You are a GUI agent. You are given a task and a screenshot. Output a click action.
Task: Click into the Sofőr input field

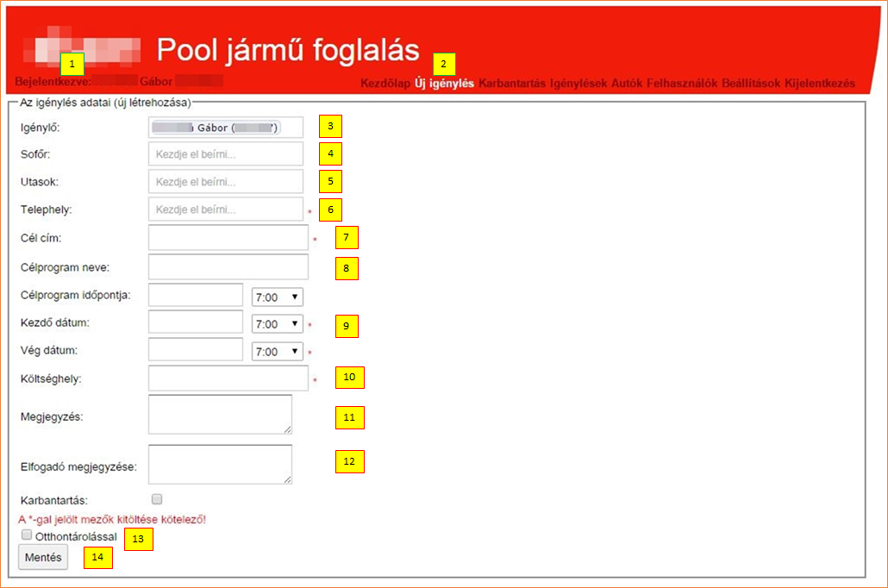226,154
